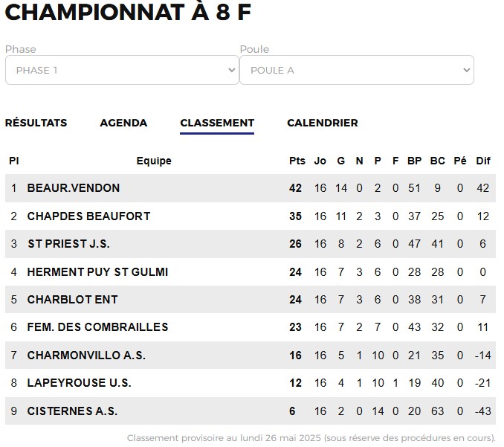Click team BEAUR.VENDON in the standings
This screenshot has width=504, height=447.
pyautogui.click(x=74, y=188)
